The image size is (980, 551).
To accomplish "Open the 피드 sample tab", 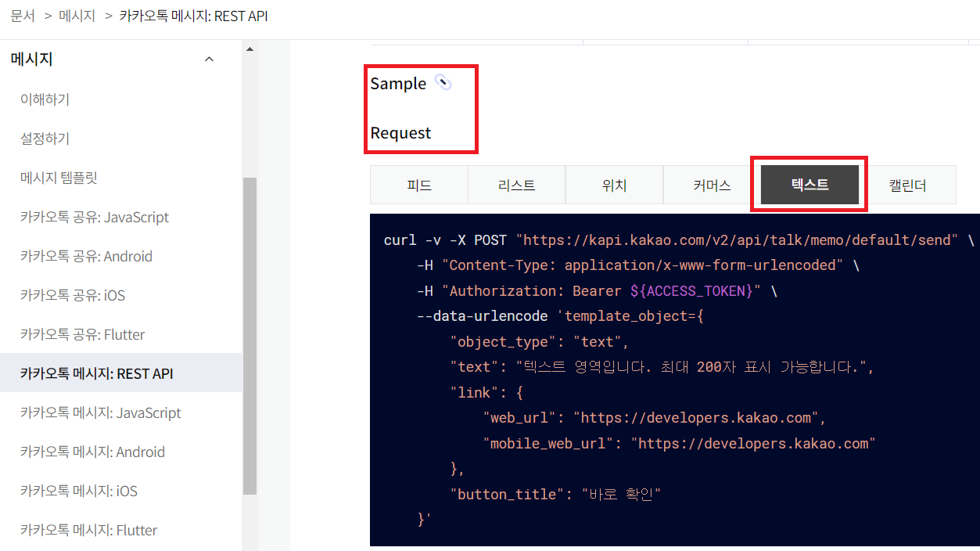I will 419,185.
